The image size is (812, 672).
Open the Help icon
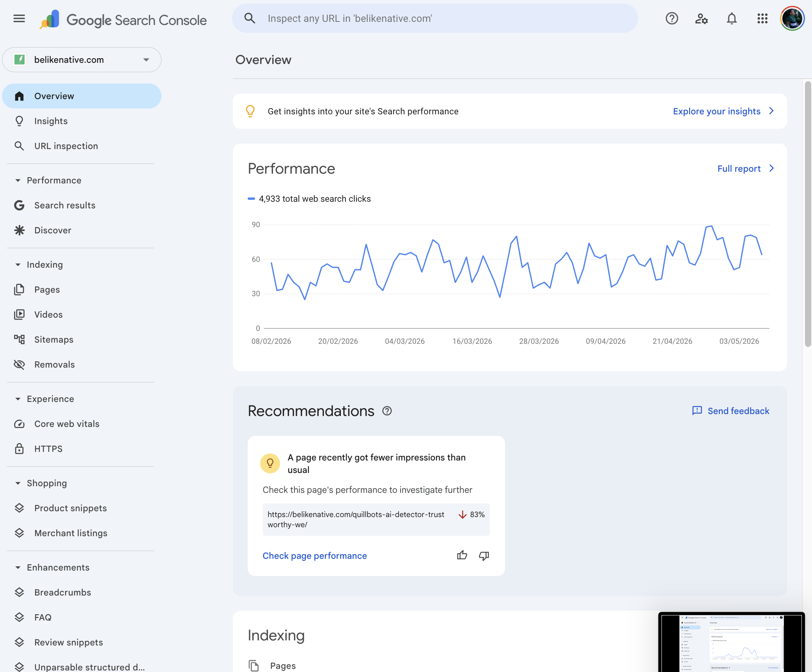[x=672, y=18]
